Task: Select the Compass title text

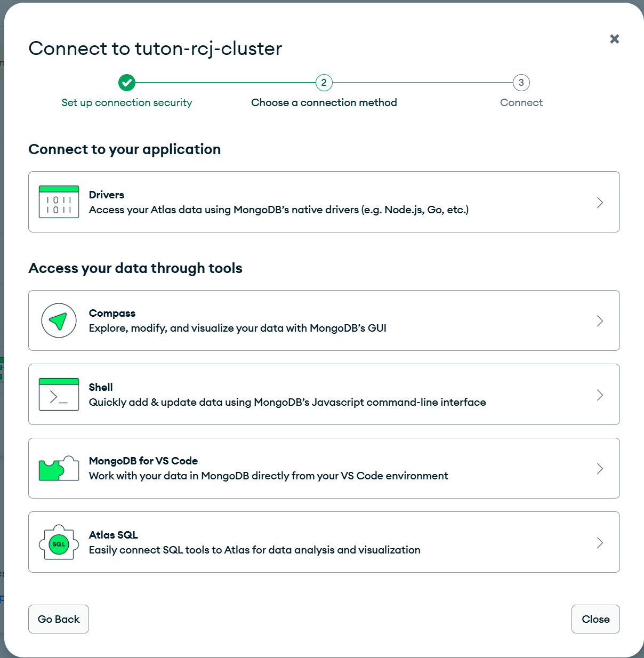Action: pos(112,313)
